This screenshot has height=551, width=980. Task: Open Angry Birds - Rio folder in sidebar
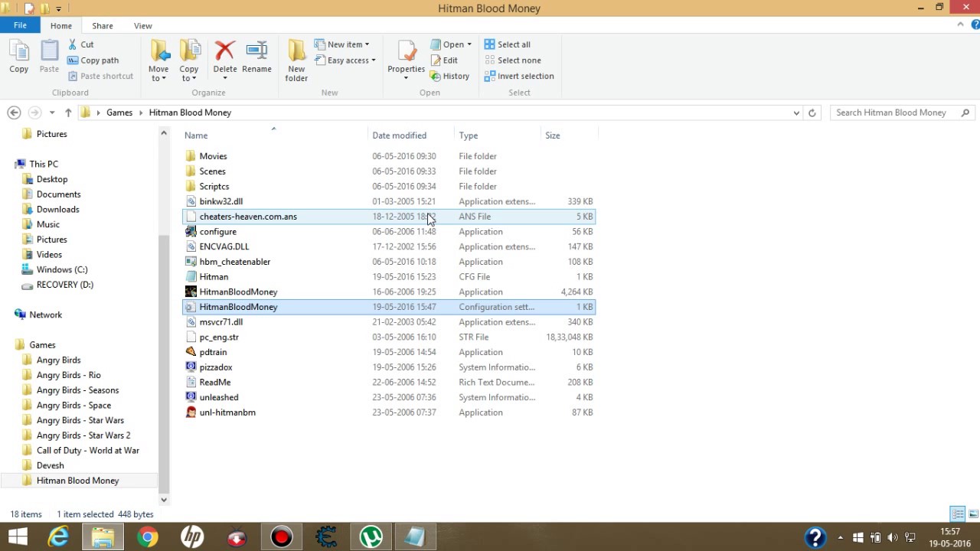pyautogui.click(x=68, y=375)
